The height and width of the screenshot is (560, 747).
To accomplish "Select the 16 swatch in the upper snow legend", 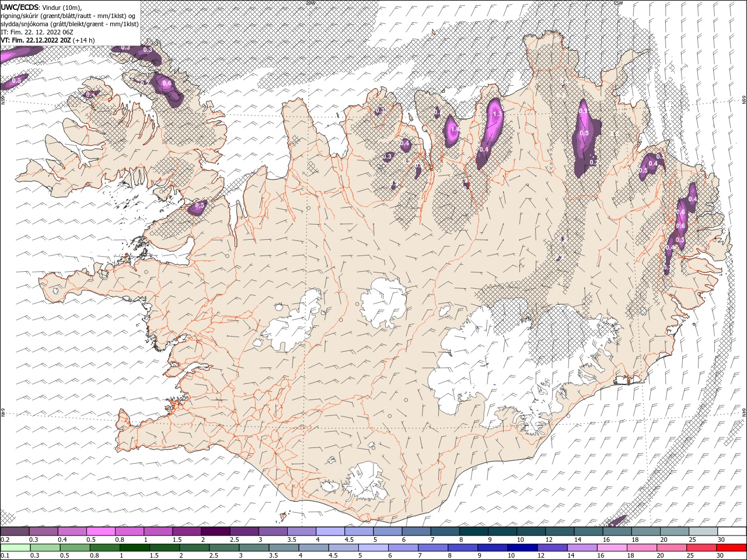I will coord(617,531).
